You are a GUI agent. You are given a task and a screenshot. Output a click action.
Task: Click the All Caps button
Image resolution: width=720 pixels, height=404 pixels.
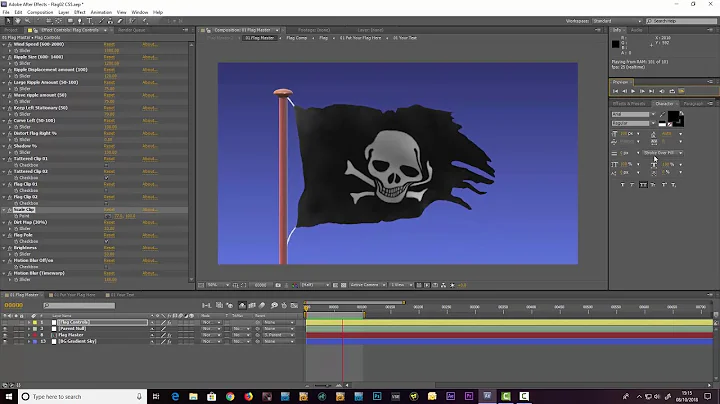point(643,185)
